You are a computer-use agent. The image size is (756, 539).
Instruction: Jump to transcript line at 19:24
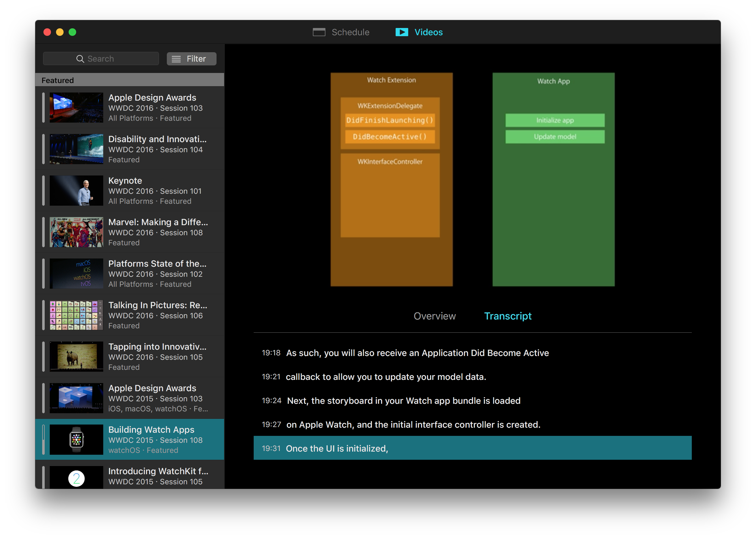[x=403, y=401]
